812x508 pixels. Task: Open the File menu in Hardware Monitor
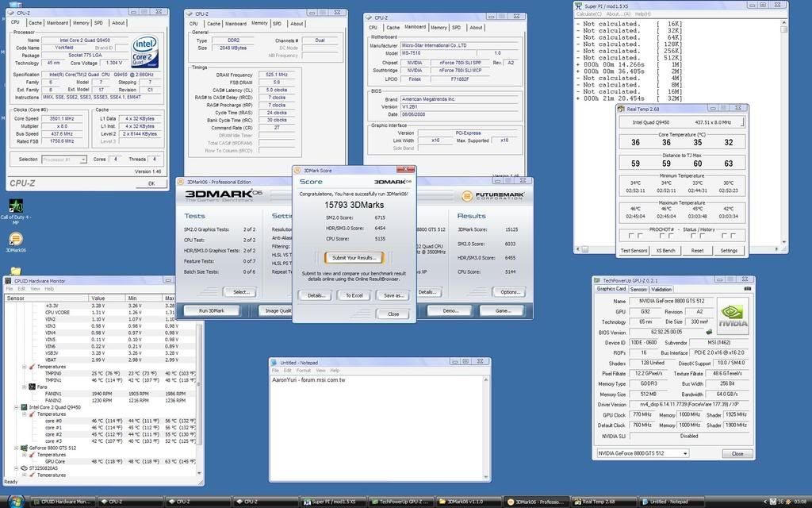click(x=9, y=289)
